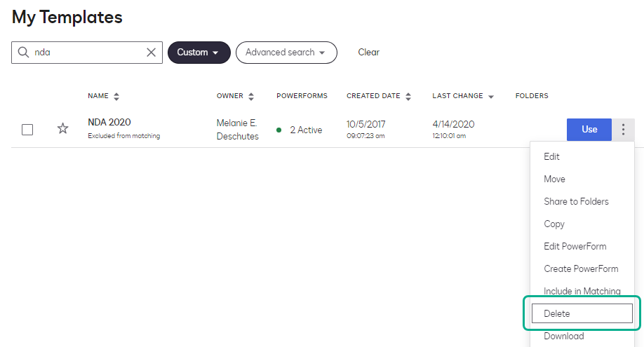Favorite NDA 2020 with the star icon
This screenshot has height=347, width=644.
click(62, 128)
